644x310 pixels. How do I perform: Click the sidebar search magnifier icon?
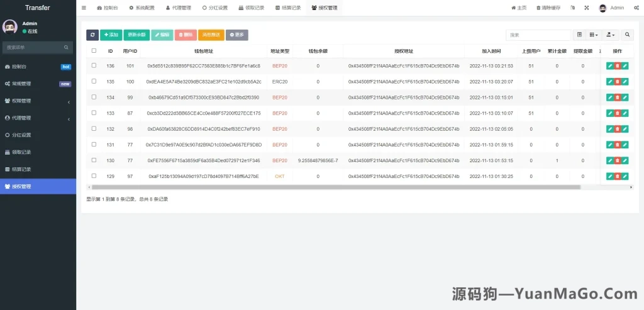click(65, 48)
